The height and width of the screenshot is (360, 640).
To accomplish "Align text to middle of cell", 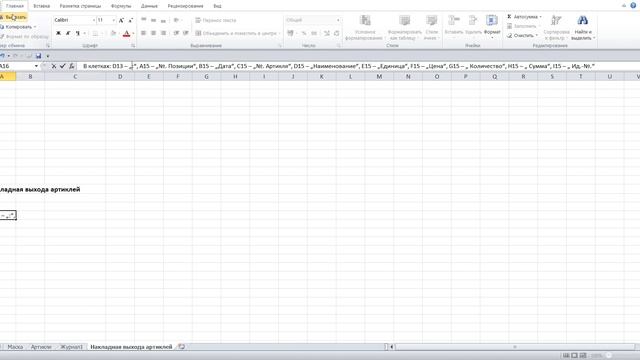I will [x=153, y=20].
